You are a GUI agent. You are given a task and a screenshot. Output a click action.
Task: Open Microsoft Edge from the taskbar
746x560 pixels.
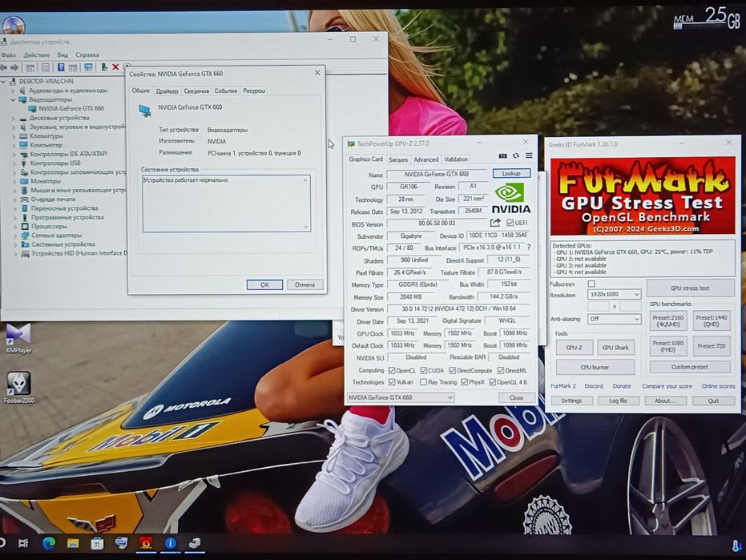point(49,543)
